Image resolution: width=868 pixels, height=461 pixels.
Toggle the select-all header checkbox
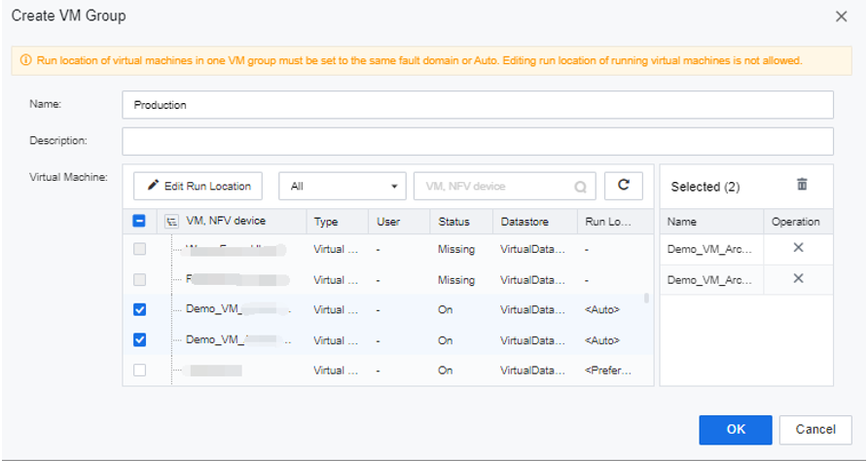pos(139,221)
